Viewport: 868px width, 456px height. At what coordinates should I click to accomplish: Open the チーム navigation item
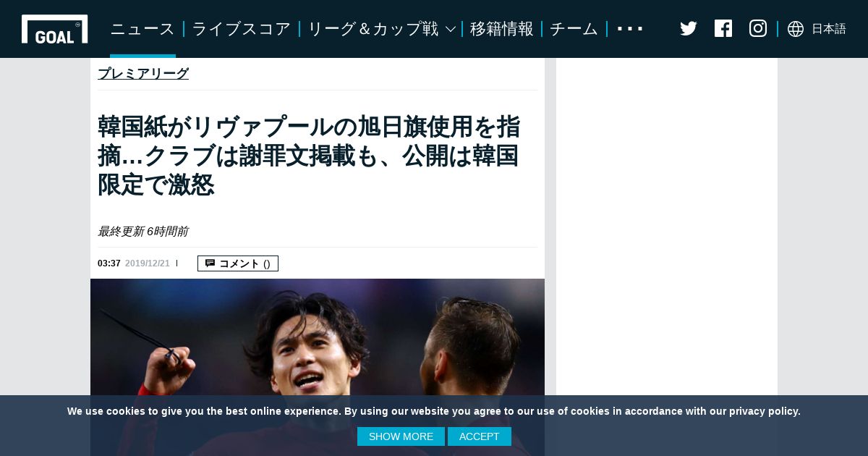click(x=574, y=29)
